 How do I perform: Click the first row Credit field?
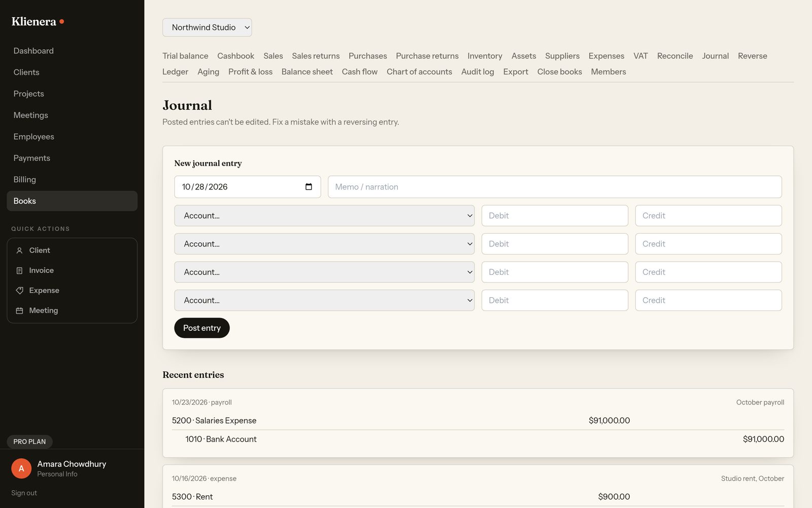pyautogui.click(x=708, y=215)
